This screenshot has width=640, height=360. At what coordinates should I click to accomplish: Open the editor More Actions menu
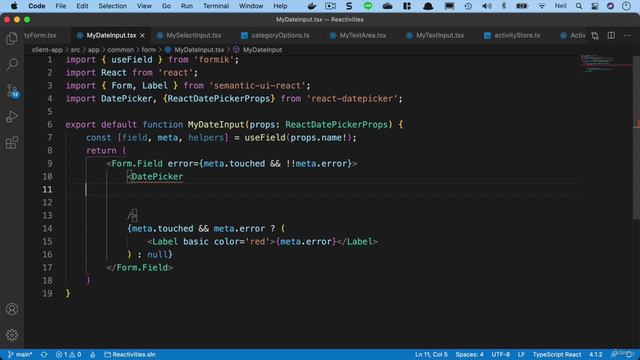click(627, 36)
